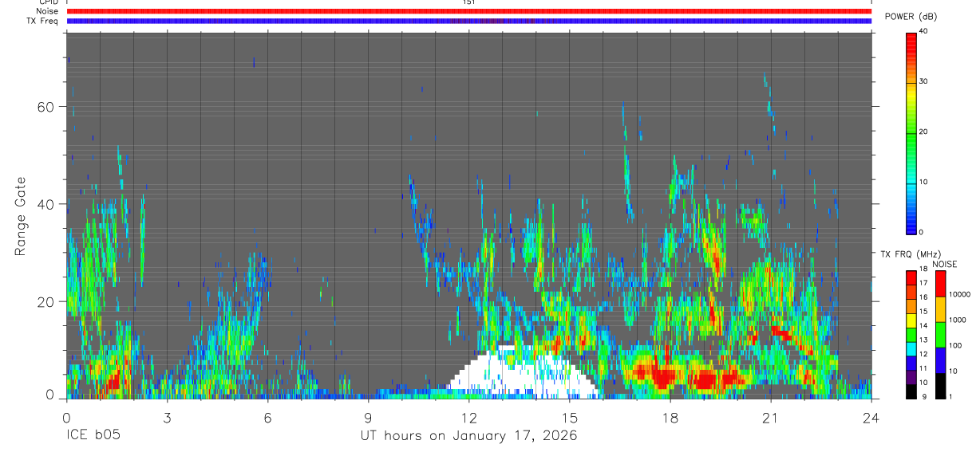Click the blue TX Freq strip above the plot
The image size is (980, 452).
click(x=468, y=21)
